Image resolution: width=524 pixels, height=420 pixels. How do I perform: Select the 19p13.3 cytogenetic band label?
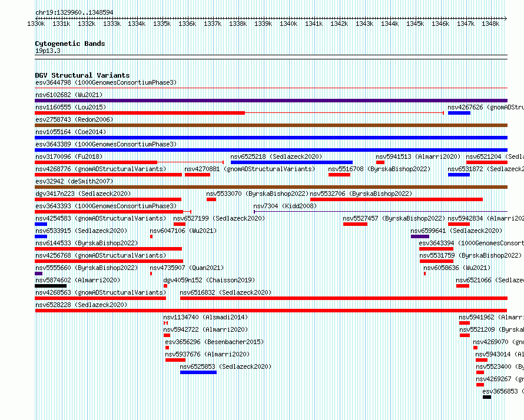coord(48,51)
